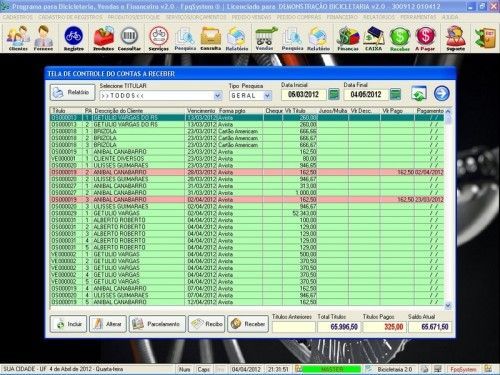Click the Total Títulos value 65.996,50

(x=339, y=327)
